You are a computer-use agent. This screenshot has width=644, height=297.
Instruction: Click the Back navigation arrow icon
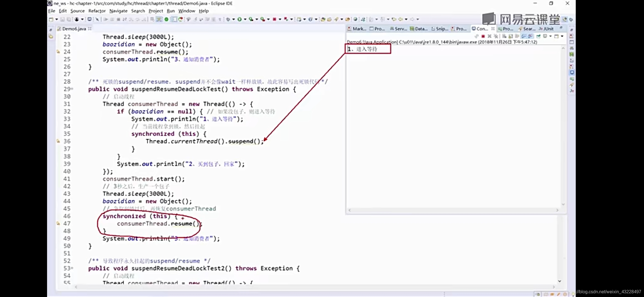(400, 19)
